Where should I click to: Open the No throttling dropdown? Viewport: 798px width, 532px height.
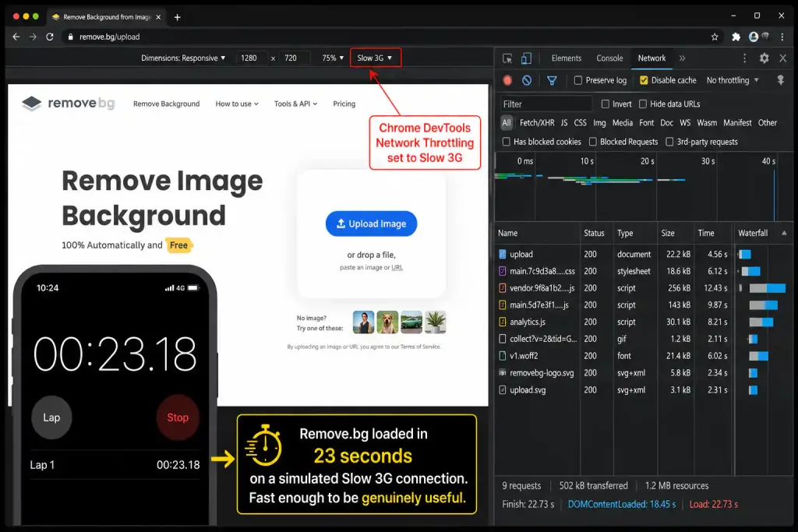(733, 80)
